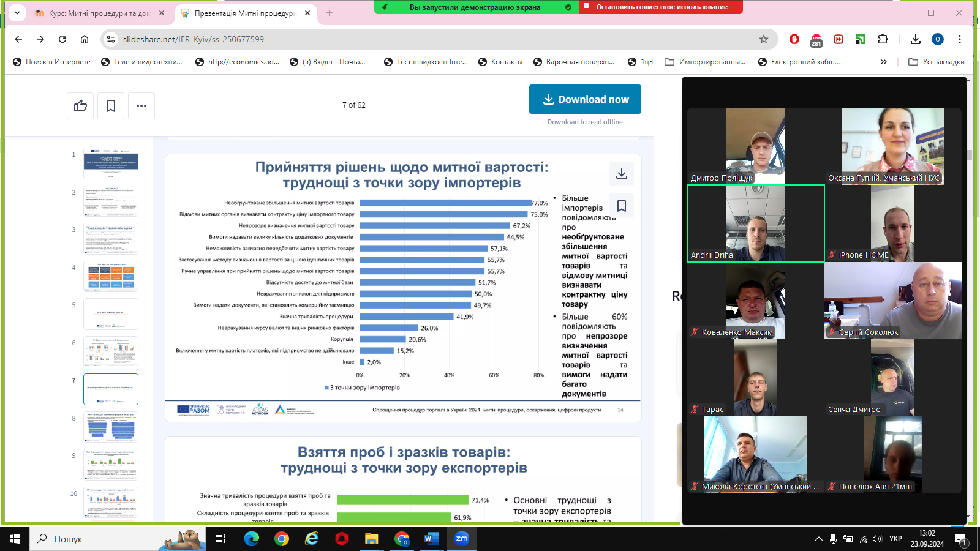The height and width of the screenshot is (551, 980).
Task: Open Усі закладки bookmarks folder
Action: (937, 62)
